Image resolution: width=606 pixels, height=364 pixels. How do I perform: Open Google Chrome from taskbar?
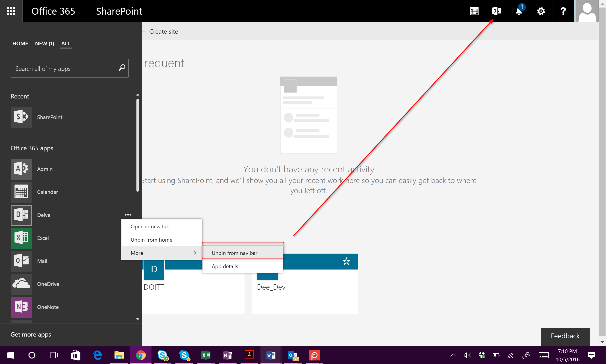point(141,355)
